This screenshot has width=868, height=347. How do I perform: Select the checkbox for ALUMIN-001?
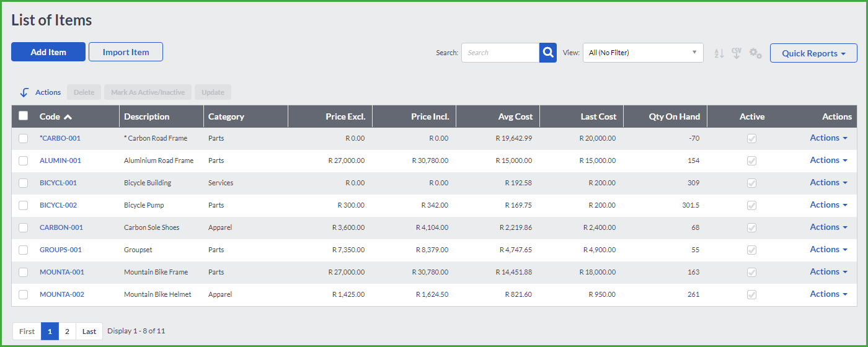(24, 160)
